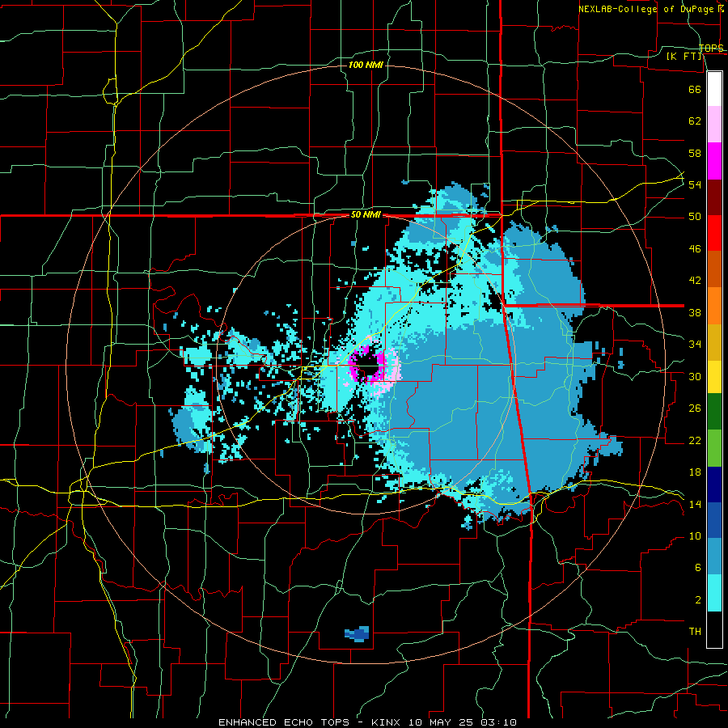Click the dark orange legend swatch
Image resolution: width=728 pixels, height=728 pixels.
(x=714, y=269)
